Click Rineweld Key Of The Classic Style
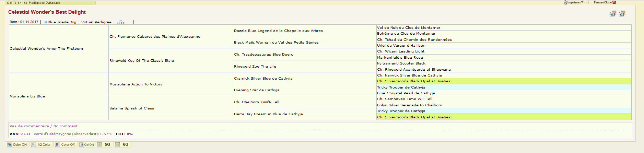Image resolution: width=644 pixels, height=153 pixels. click(x=142, y=61)
